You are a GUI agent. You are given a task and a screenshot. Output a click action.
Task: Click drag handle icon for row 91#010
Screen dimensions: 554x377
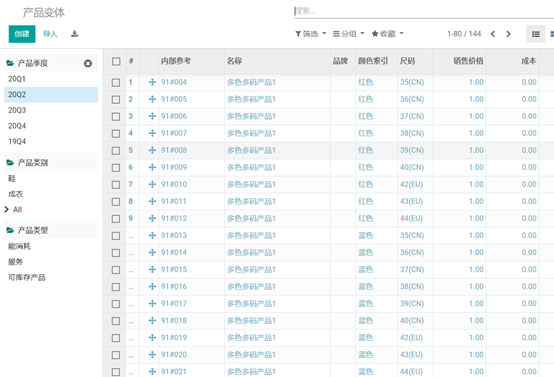[x=152, y=184]
